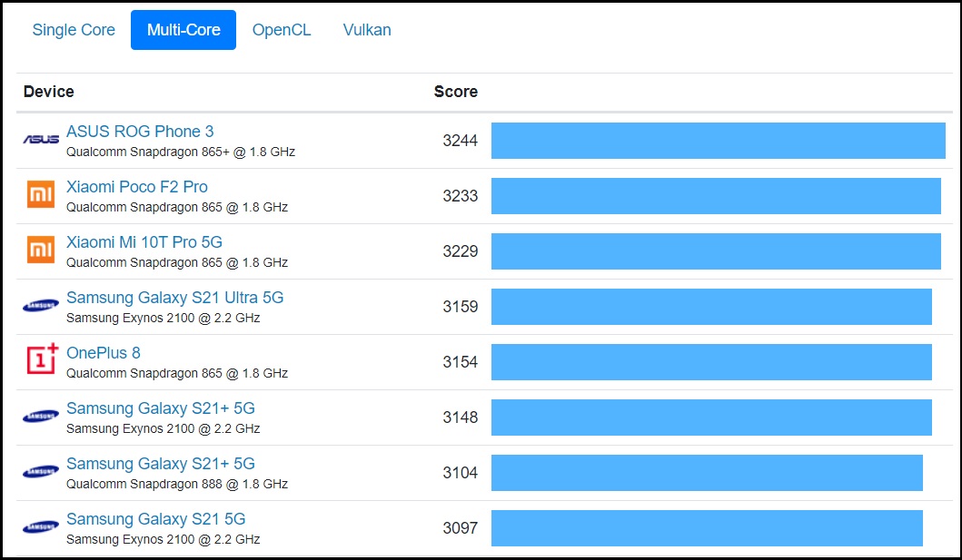The height and width of the screenshot is (560, 962).
Task: Click the OnePlus logo icon
Action: (41, 360)
